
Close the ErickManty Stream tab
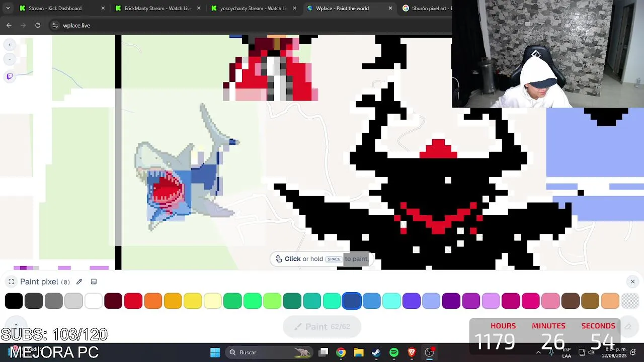coord(199,8)
